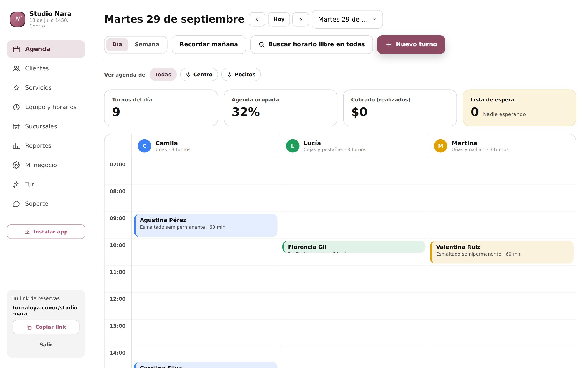The height and width of the screenshot is (368, 588).
Task: Click the Servicios star icon
Action: tap(17, 88)
